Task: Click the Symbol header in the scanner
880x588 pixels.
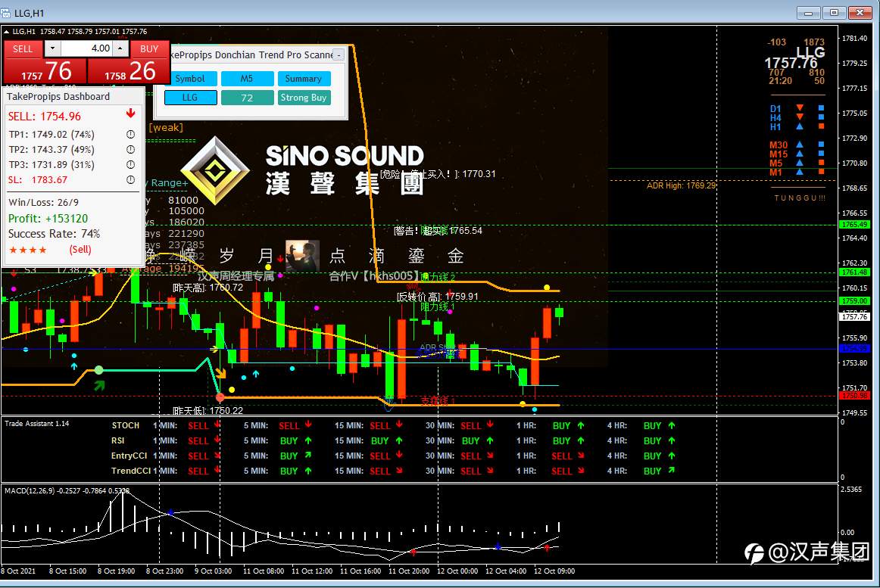Action: click(190, 79)
